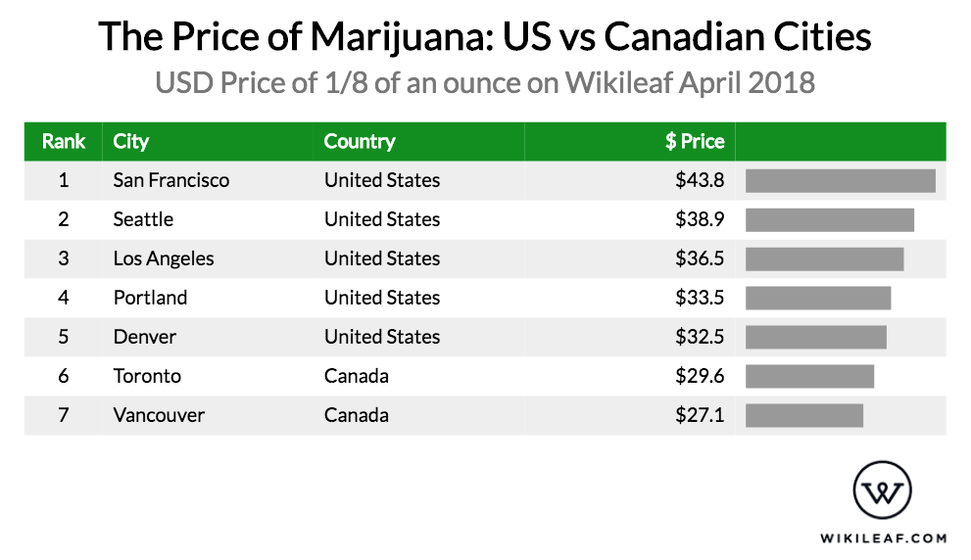The width and height of the screenshot is (971, 560).
Task: Click the Vancouver city cell
Action: click(159, 415)
